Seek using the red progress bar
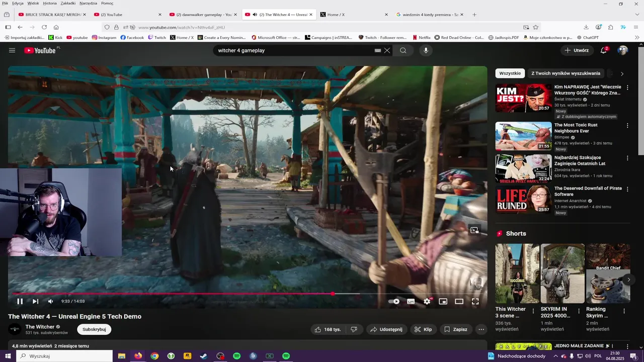 tap(248, 294)
